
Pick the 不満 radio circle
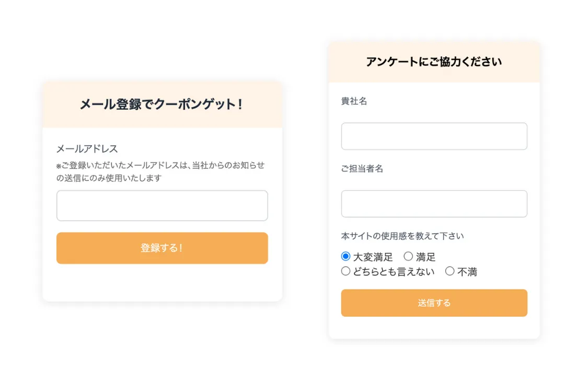(x=449, y=271)
